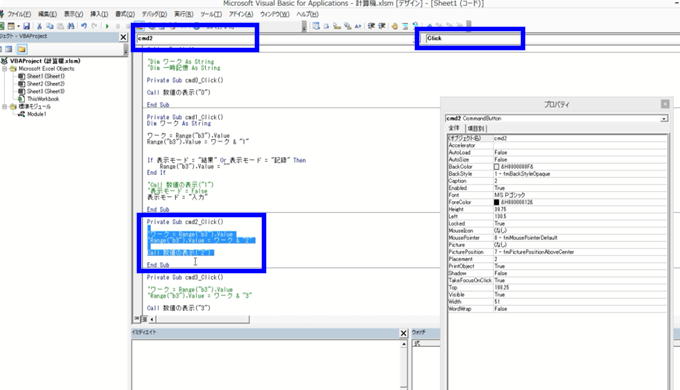Select Sheet3 (Sheet3) in project tree
Viewport: 680px width, 390px height.
(x=46, y=92)
